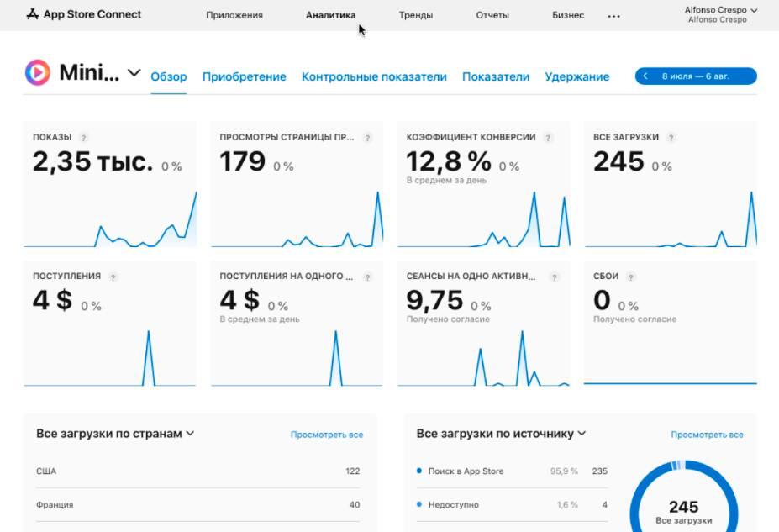Switch to the Обзор tab
Viewport: 779px width, 532px height.
[168, 77]
